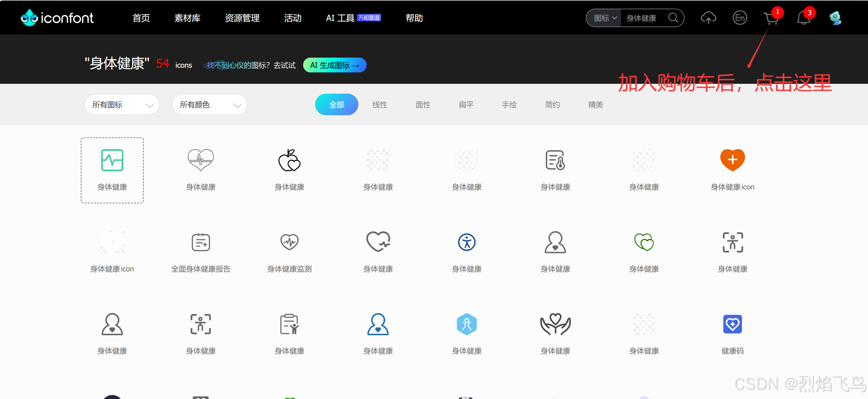Viewport: 868px width, 399px height.
Task: Select the hands holding heart icon
Action: (x=555, y=324)
